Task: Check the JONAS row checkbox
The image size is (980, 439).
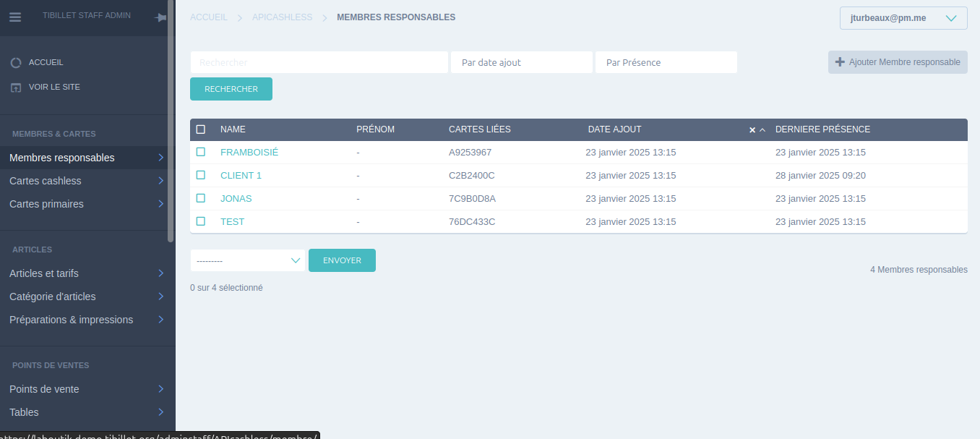Action: pyautogui.click(x=201, y=198)
